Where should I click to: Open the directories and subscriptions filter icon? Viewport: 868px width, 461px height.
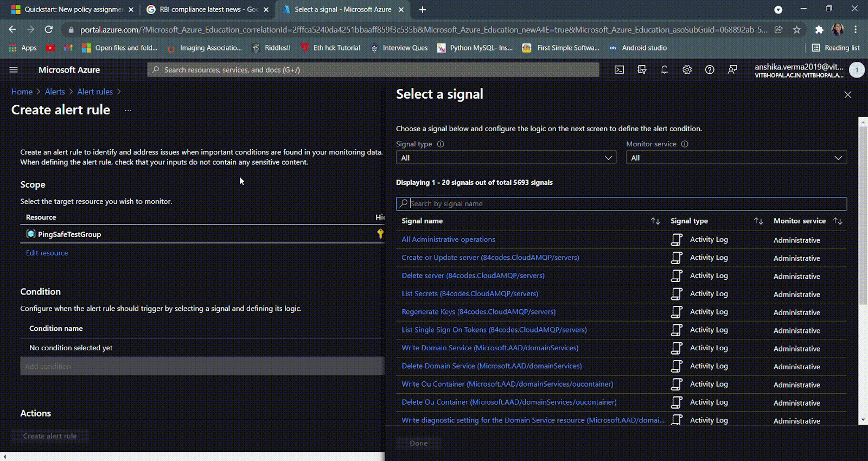(642, 70)
